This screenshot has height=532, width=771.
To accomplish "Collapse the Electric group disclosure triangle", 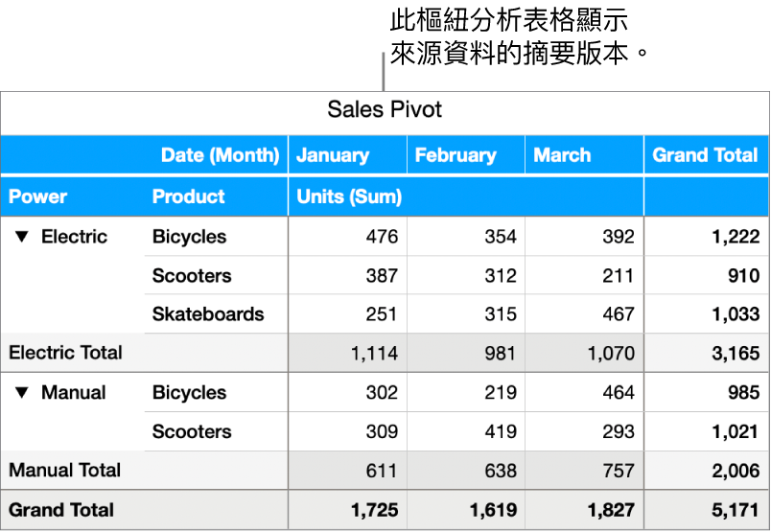I will (x=20, y=237).
